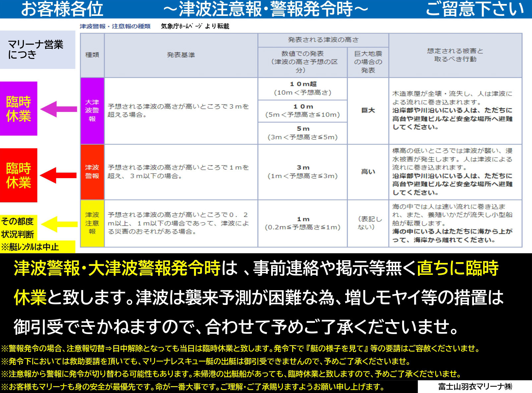532x393 pixels.
Task: Click the '(表記しない)' cell
Action: [x=368, y=223]
